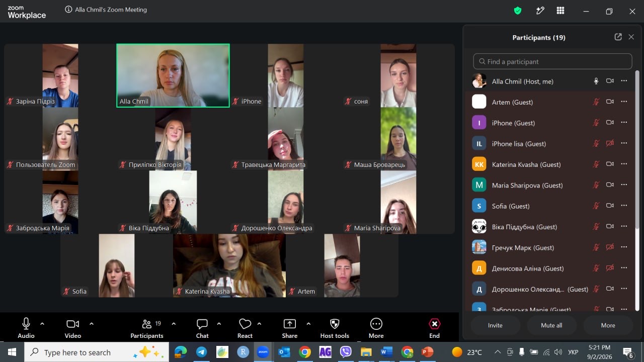The height and width of the screenshot is (362, 644).
Task: Open the Chat panel icon
Action: 202,324
